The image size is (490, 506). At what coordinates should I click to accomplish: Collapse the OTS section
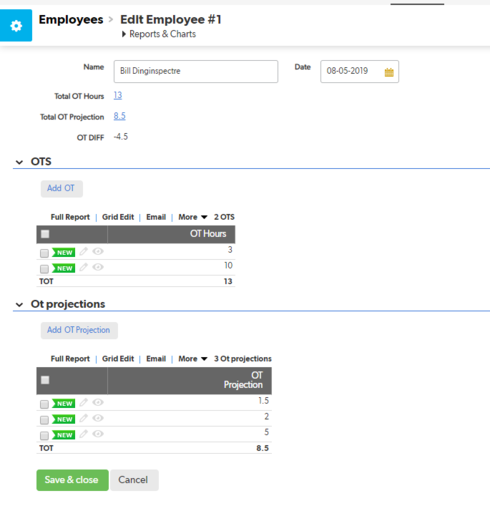pos(19,162)
